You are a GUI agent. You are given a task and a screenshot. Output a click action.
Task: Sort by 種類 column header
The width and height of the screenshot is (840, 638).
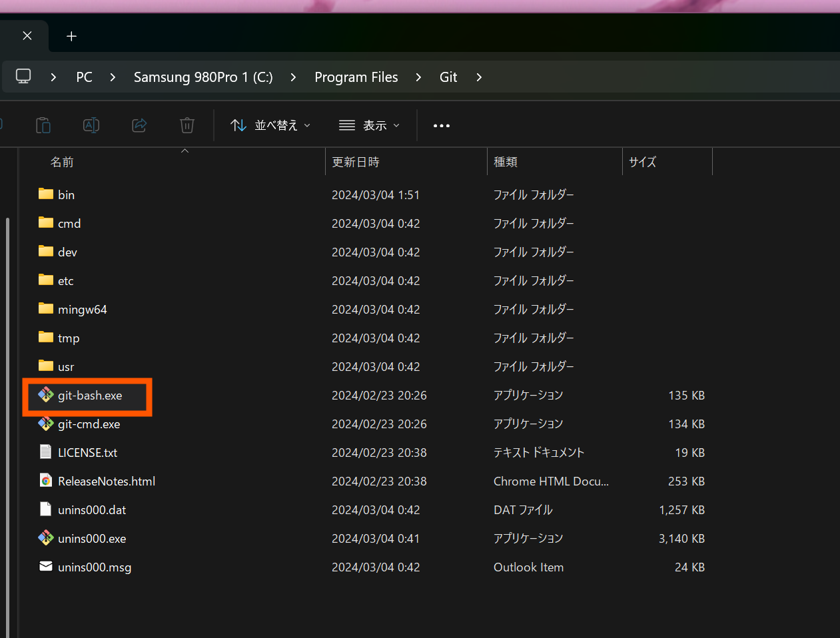506,162
